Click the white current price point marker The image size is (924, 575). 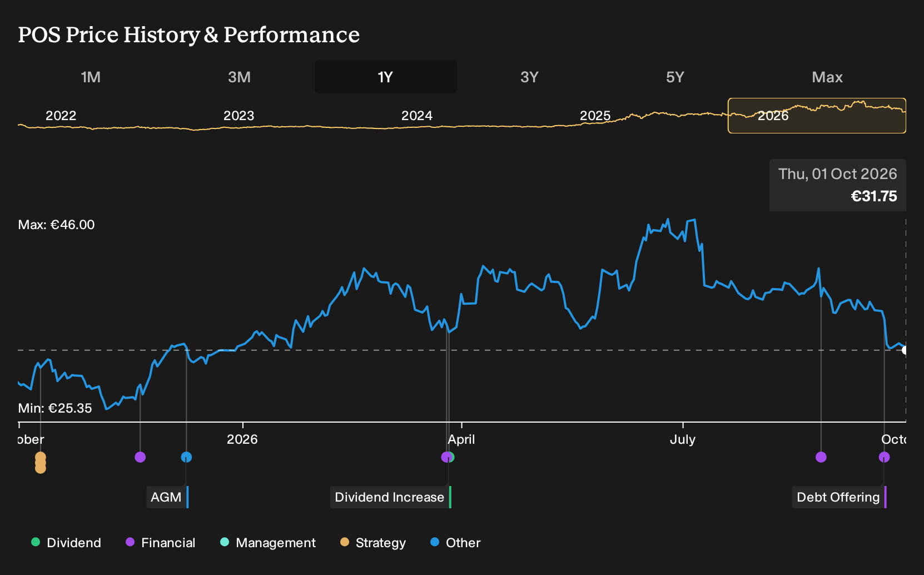tap(905, 350)
